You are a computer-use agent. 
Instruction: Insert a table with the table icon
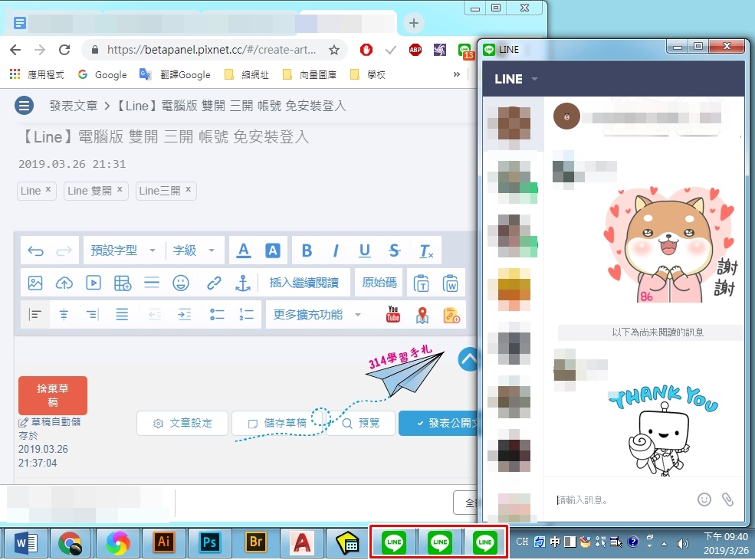123,283
